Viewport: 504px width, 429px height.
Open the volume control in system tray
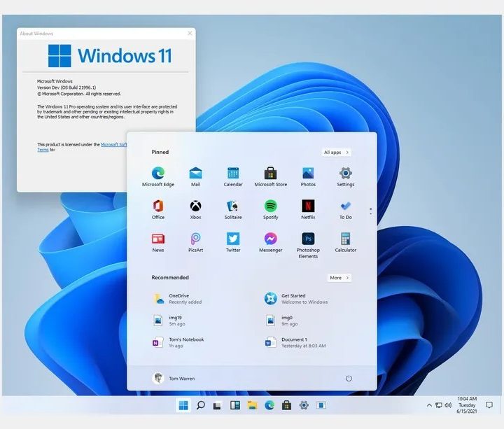pyautogui.click(x=448, y=405)
